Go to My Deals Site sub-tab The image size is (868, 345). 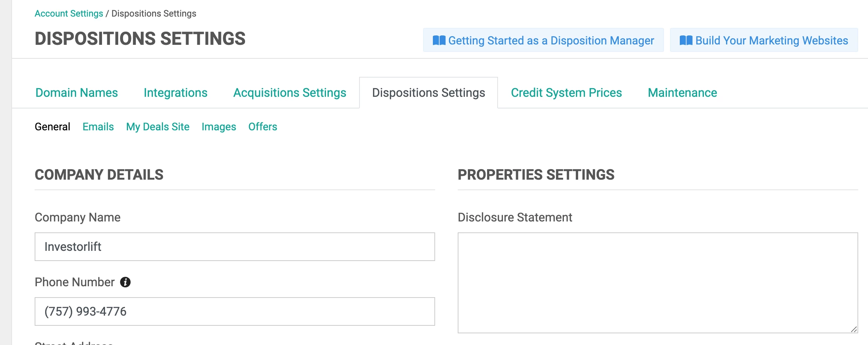point(158,127)
